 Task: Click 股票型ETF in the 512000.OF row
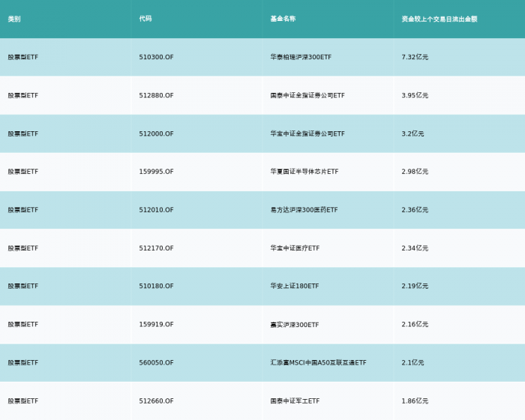coord(23,133)
